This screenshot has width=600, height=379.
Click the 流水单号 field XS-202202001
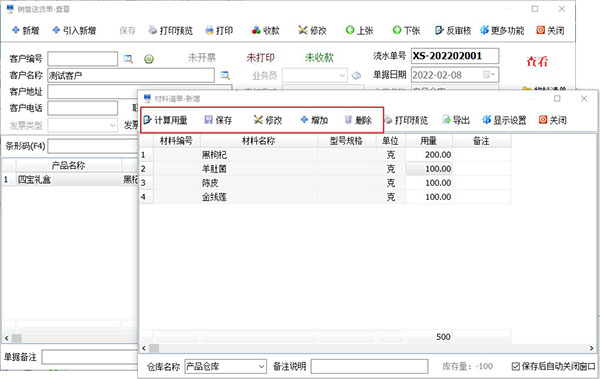pos(455,56)
